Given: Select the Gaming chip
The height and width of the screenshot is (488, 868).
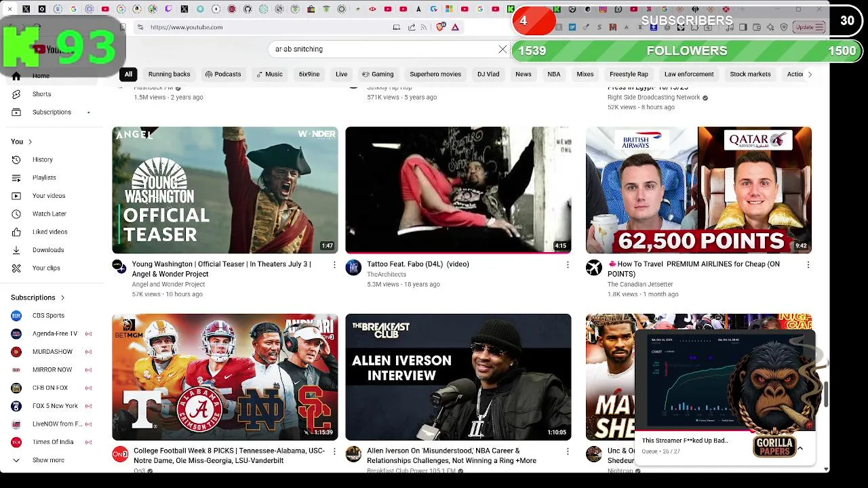Looking at the screenshot, I should click(378, 74).
